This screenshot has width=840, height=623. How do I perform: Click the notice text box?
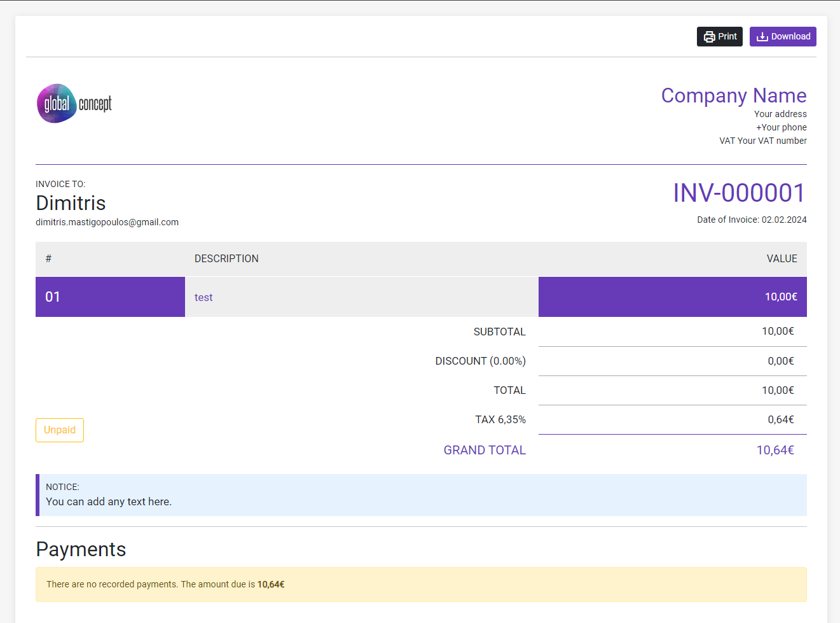[421, 495]
